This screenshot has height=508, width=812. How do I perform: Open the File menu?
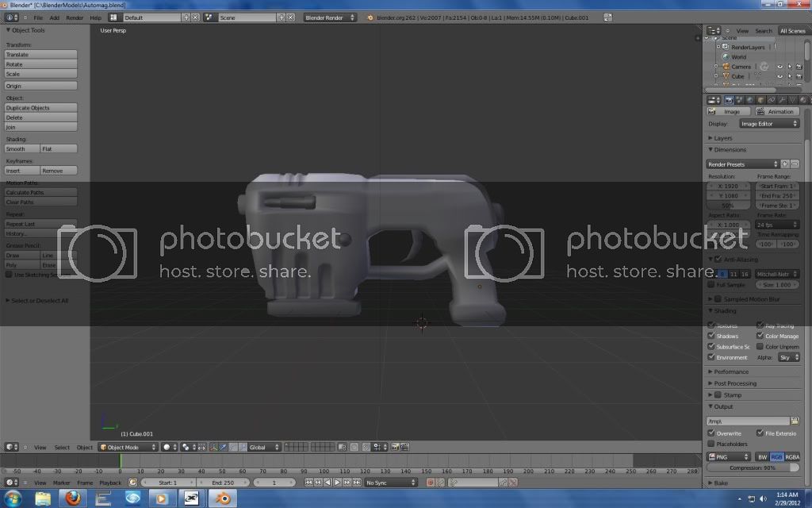tap(38, 17)
